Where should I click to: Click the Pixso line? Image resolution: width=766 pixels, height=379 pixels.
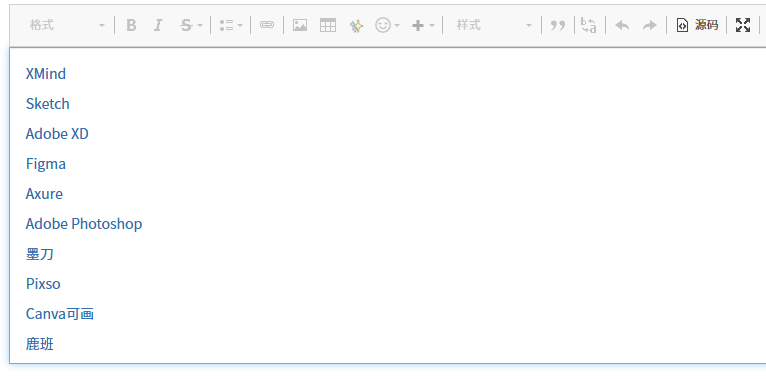pyautogui.click(x=43, y=284)
